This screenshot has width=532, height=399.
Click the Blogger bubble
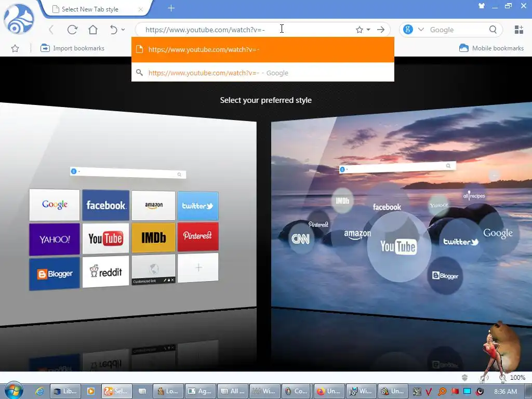pos(445,276)
